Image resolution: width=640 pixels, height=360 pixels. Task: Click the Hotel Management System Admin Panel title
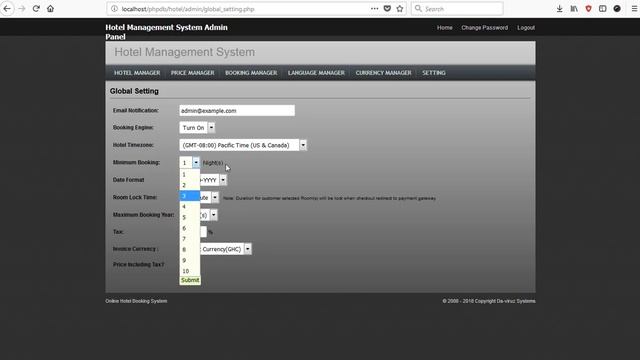tap(167, 32)
